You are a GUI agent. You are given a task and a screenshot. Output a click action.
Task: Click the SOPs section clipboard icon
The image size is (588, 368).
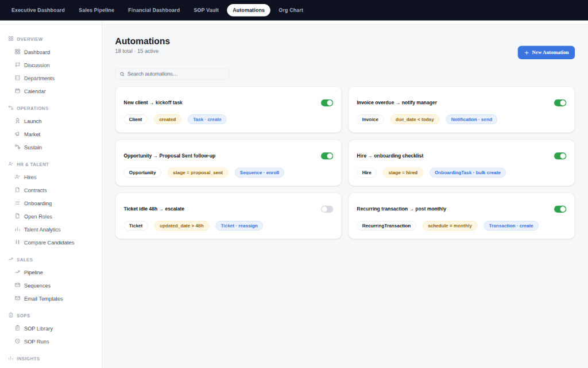[11, 316]
